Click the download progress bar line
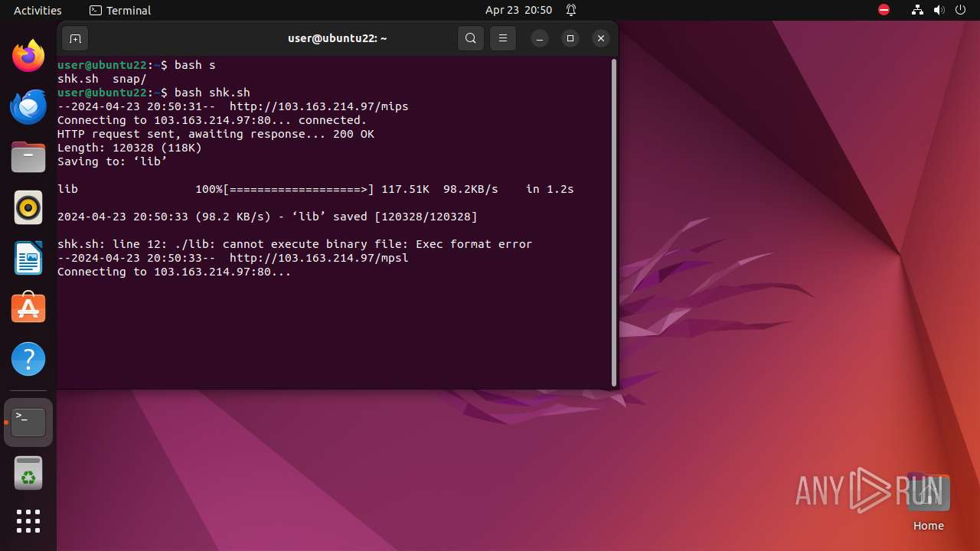The height and width of the screenshot is (551, 980). pyautogui.click(x=315, y=189)
